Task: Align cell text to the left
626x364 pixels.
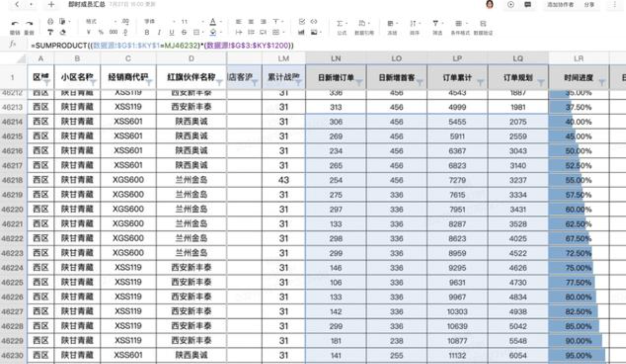Action: tap(238, 22)
